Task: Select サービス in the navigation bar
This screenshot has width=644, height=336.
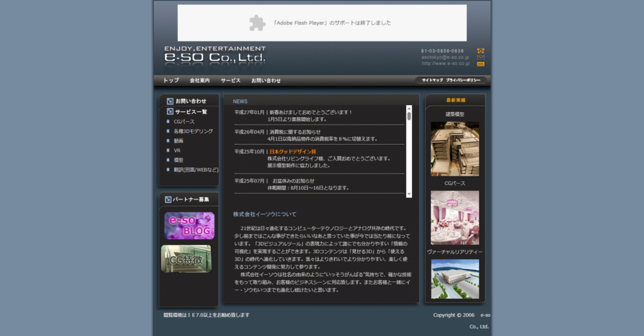Action: 230,81
